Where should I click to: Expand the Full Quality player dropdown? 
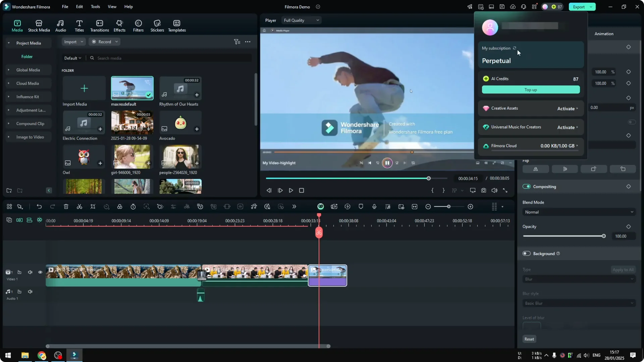[301, 20]
